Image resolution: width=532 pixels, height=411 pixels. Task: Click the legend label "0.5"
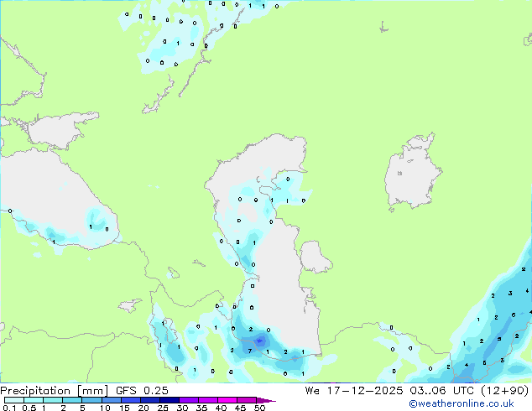[x=29, y=408]
